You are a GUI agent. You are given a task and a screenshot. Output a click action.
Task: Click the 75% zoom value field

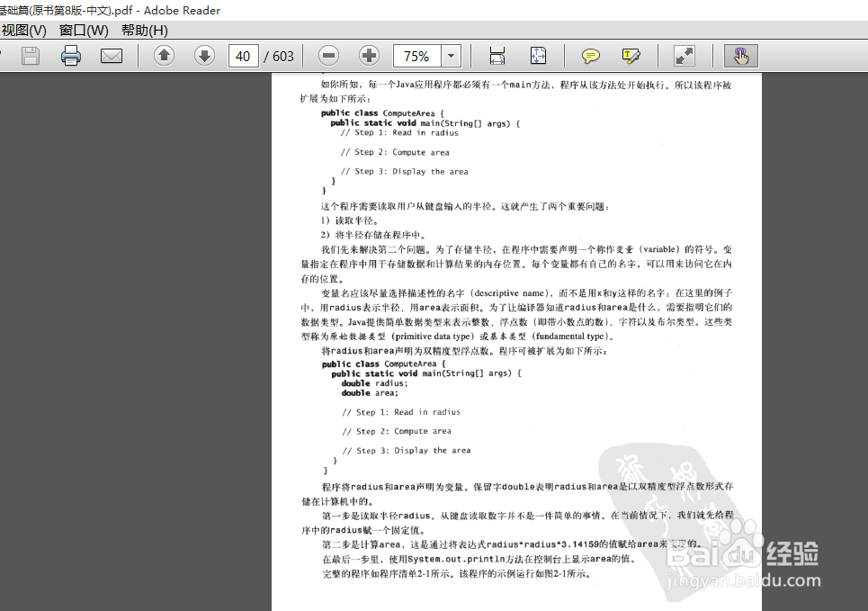point(416,56)
